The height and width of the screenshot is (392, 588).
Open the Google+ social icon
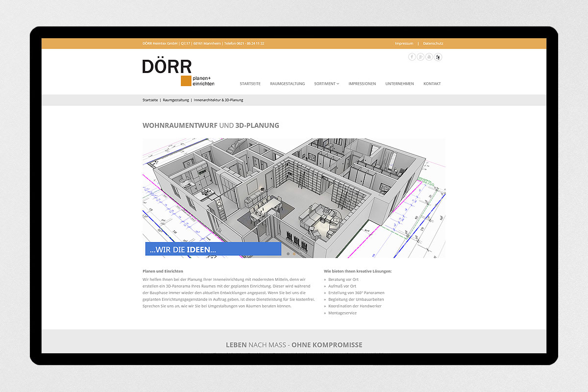click(420, 57)
